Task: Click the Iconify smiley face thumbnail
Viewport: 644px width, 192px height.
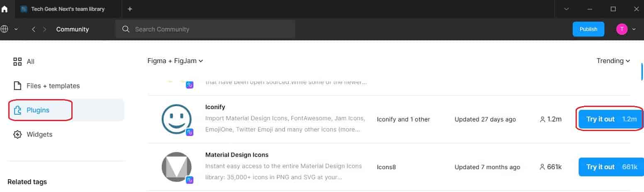Action: [177, 119]
